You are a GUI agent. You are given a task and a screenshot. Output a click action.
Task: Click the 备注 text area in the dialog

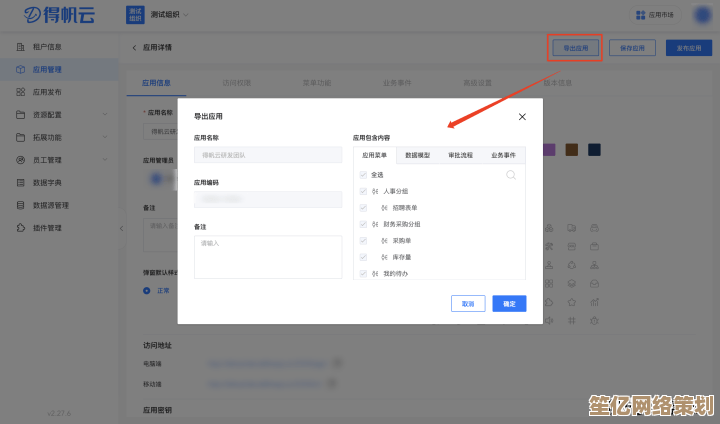click(x=267, y=257)
